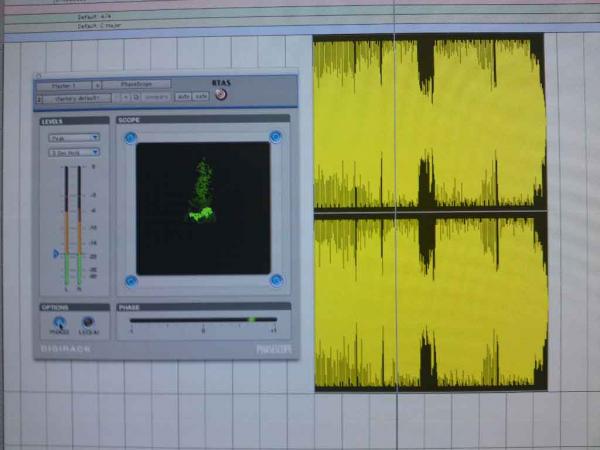Image resolution: width=600 pixels, height=450 pixels.
Task: Open the Peak meter type dropdown
Action: point(74,137)
